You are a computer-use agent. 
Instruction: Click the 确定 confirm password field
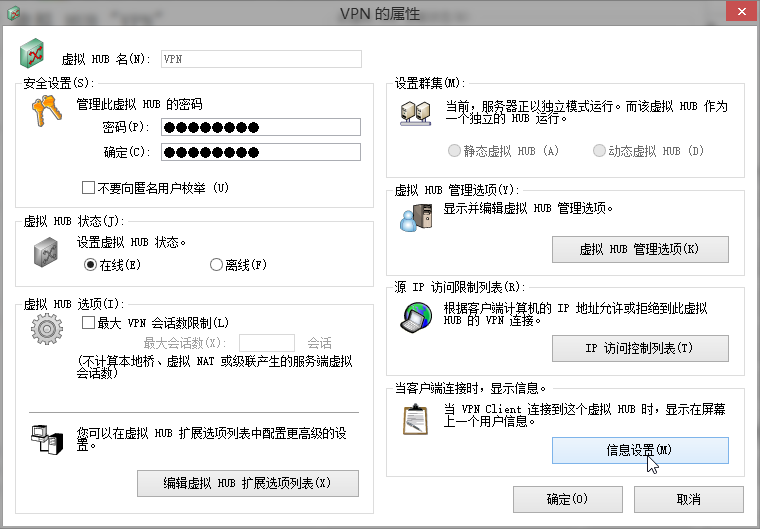click(260, 152)
